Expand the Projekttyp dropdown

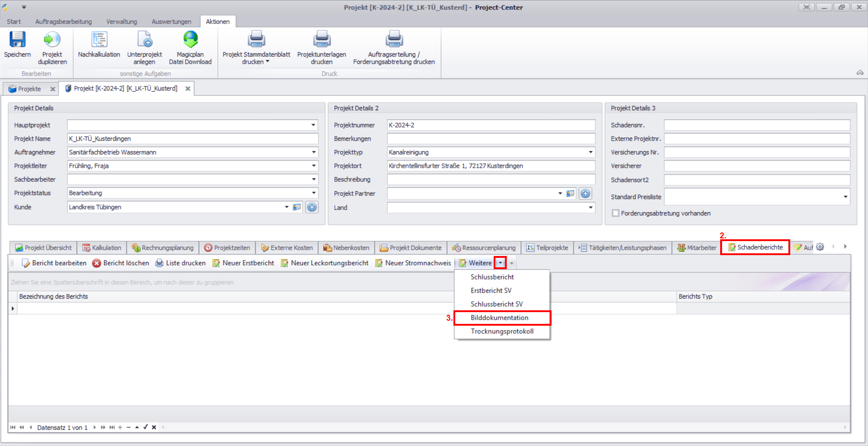click(590, 152)
